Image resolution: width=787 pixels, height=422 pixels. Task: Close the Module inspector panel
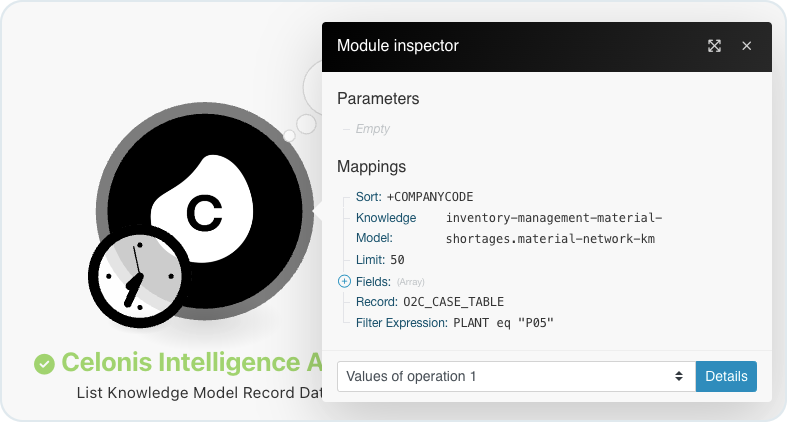(x=746, y=46)
